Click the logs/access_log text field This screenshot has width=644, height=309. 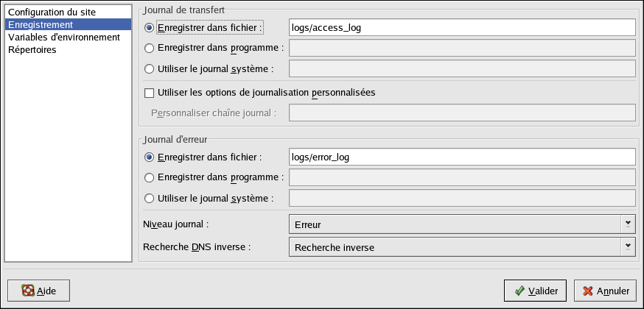tap(462, 28)
